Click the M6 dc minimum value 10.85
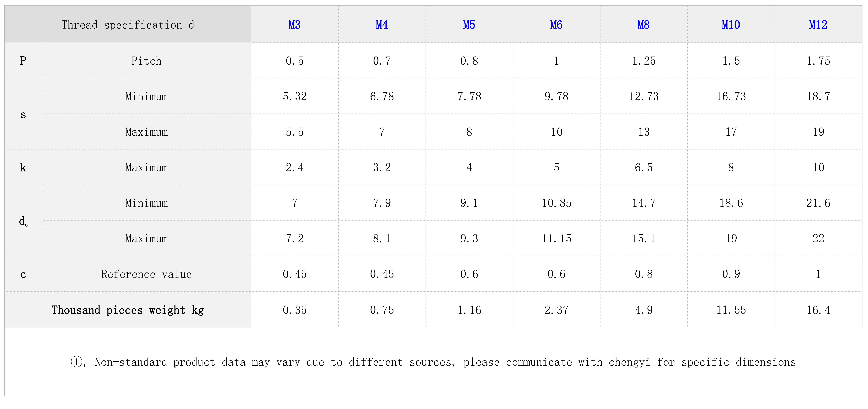 tap(556, 203)
